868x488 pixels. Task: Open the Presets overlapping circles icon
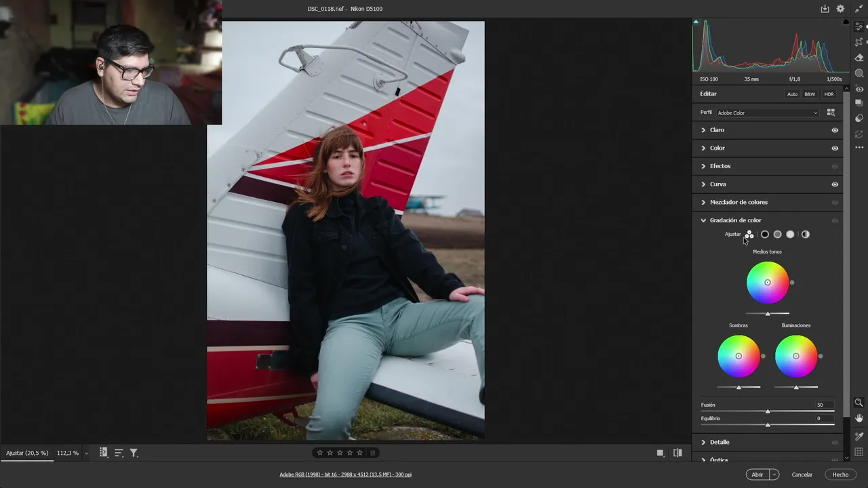859,118
